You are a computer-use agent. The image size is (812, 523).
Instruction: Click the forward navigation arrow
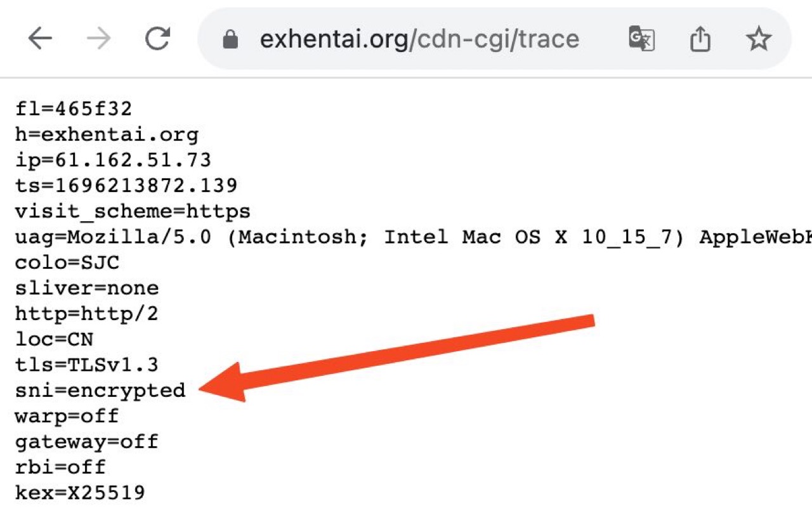click(x=98, y=40)
